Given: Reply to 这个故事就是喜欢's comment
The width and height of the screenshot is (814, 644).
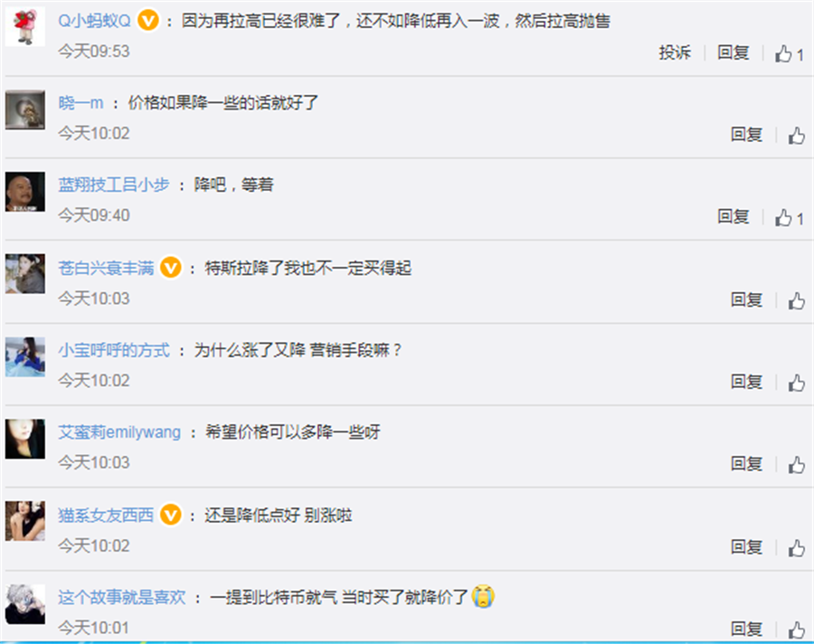Looking at the screenshot, I should pos(746,629).
